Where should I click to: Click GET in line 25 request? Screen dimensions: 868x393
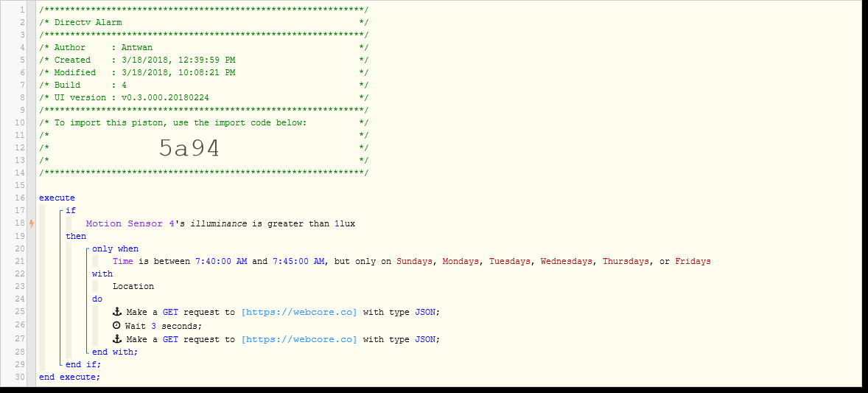(170, 312)
